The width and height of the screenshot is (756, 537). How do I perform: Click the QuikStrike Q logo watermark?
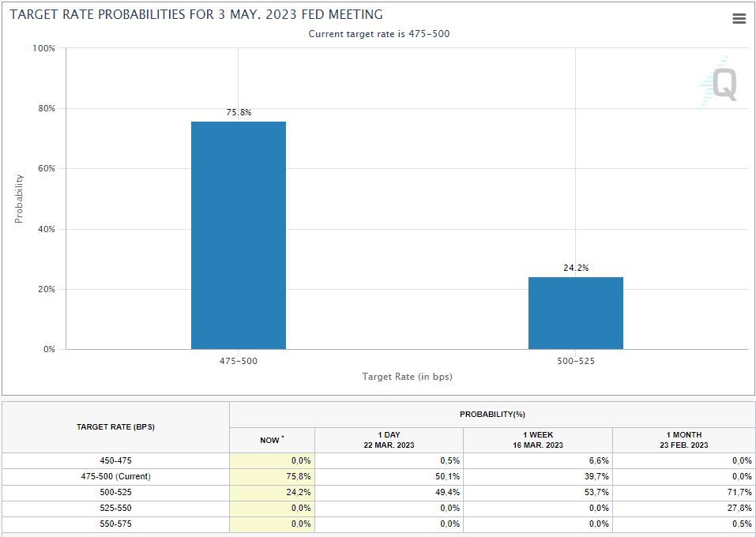pos(722,84)
